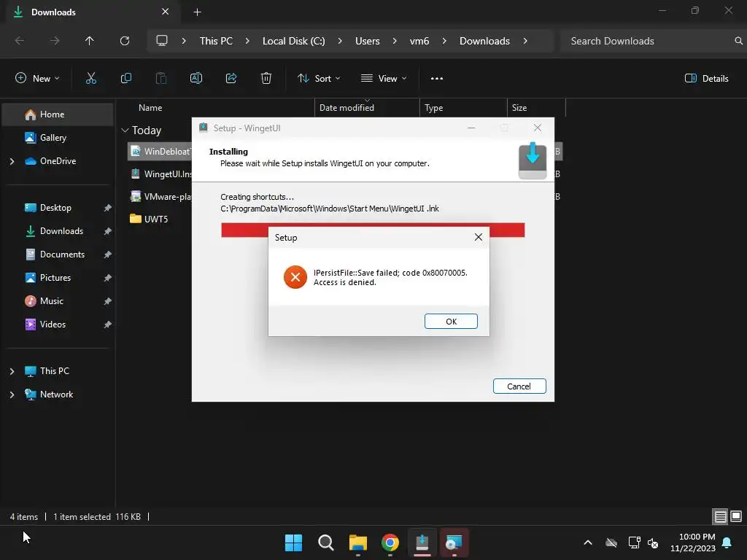Viewport: 747px width, 560px height.
Task: Open Google Chrome from taskbar
Action: pos(390,542)
